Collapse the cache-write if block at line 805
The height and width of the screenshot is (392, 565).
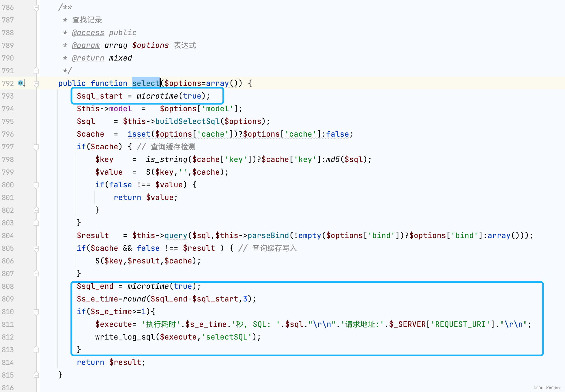coord(36,248)
